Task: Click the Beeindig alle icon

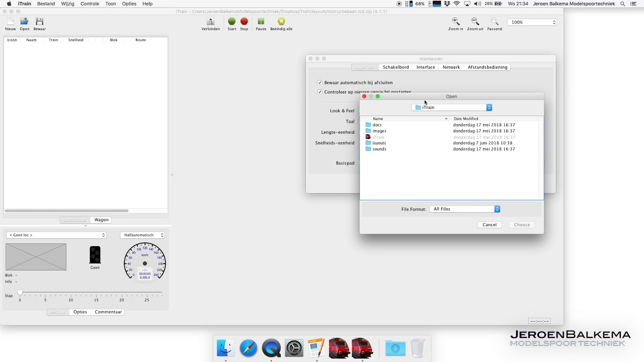Action: click(281, 21)
